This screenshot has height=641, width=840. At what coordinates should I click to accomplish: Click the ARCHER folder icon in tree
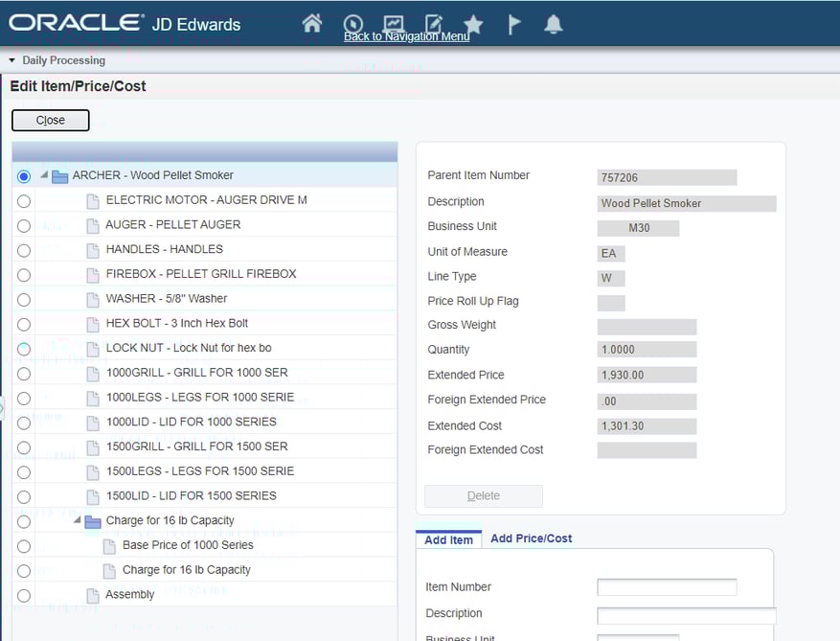tap(59, 176)
